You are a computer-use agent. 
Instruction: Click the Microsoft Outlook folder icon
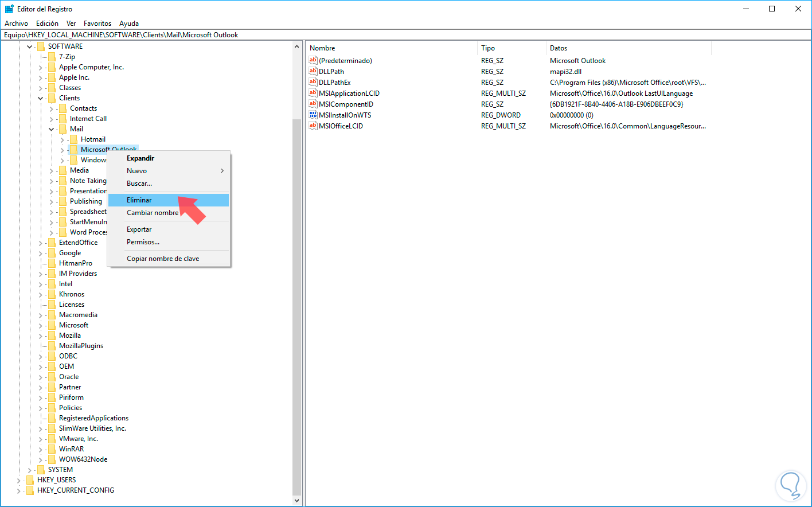coord(73,150)
